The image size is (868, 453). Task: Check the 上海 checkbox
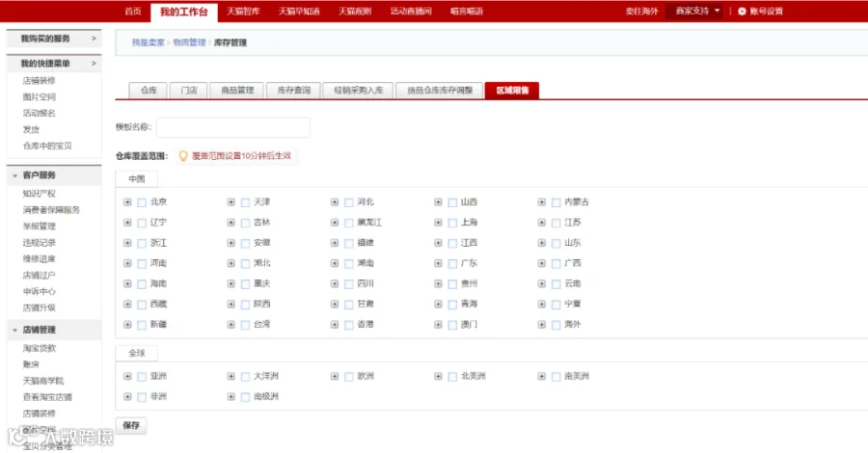click(452, 223)
